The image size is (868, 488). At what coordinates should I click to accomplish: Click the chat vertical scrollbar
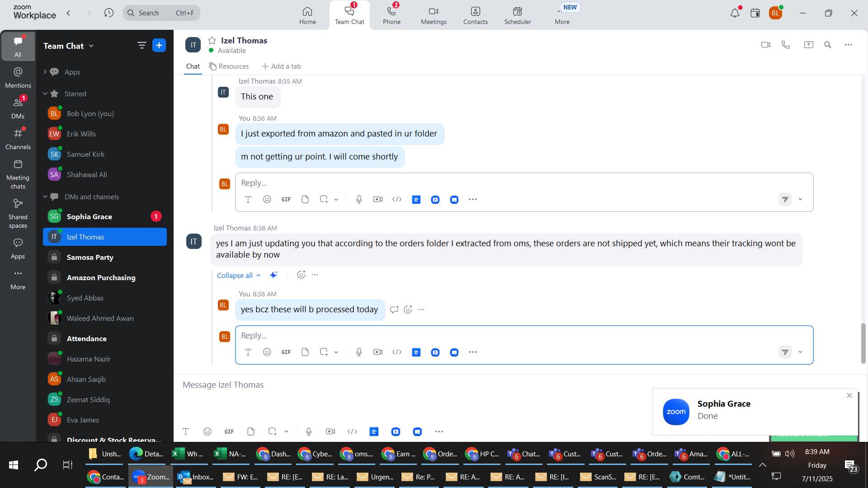[x=863, y=343]
